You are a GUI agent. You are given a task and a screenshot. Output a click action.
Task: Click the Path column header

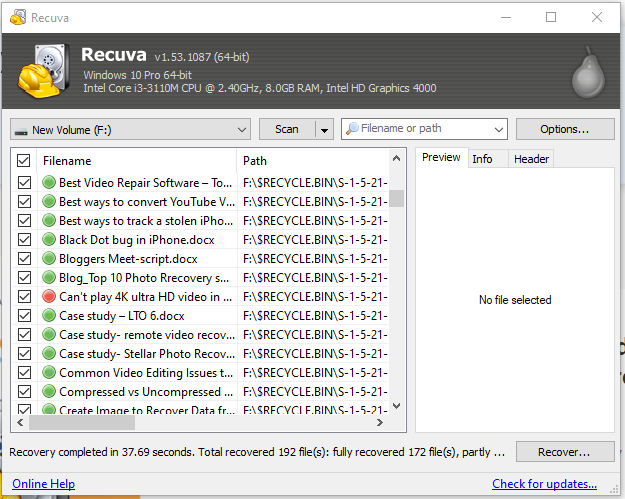coord(312,161)
